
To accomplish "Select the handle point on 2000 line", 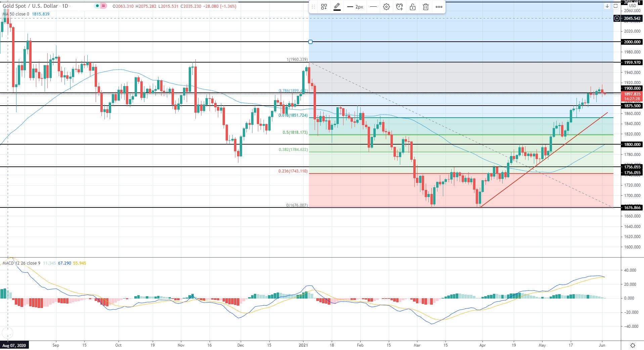I will (310, 42).
